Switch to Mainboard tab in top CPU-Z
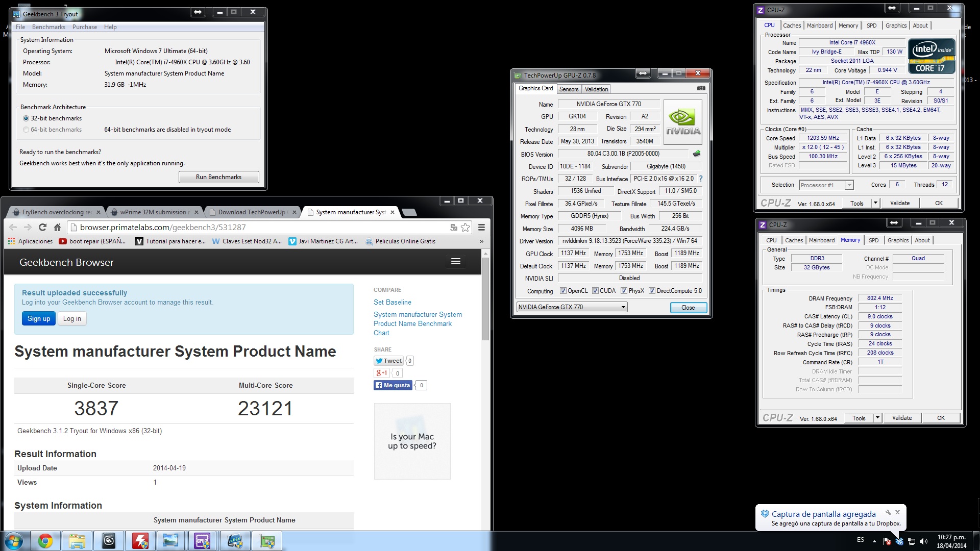980x551 pixels. click(820, 26)
